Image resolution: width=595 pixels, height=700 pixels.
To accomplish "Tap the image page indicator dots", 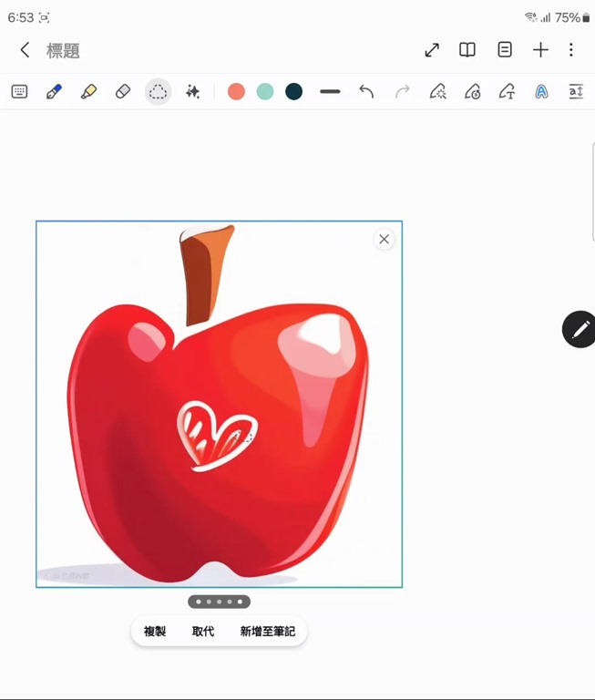I will click(x=220, y=602).
